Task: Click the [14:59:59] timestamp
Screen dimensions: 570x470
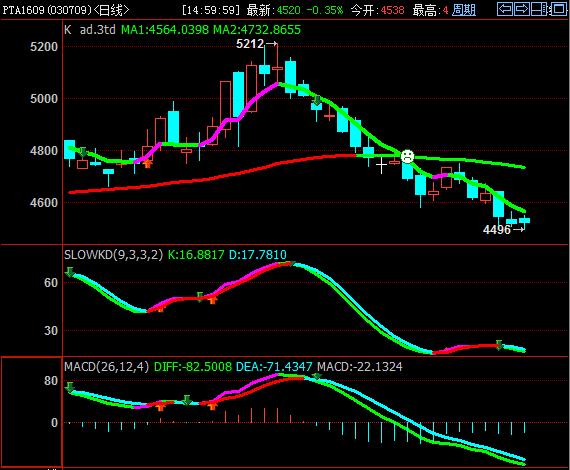Action: (211, 10)
